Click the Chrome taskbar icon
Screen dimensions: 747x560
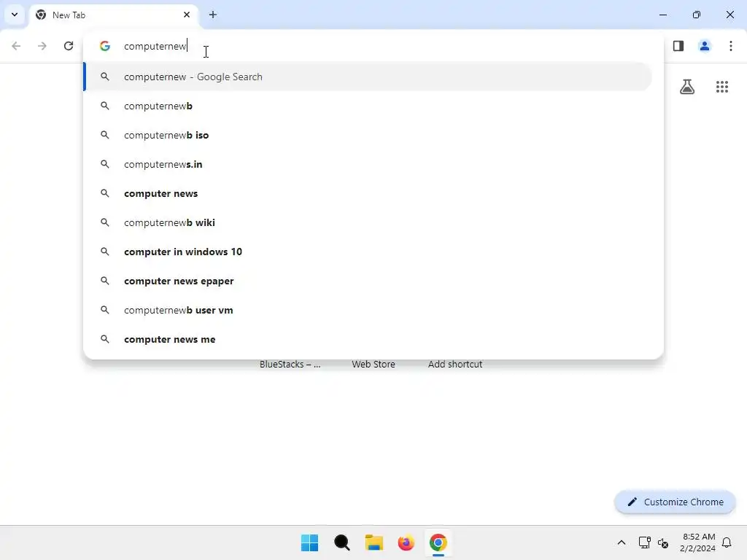438,542
